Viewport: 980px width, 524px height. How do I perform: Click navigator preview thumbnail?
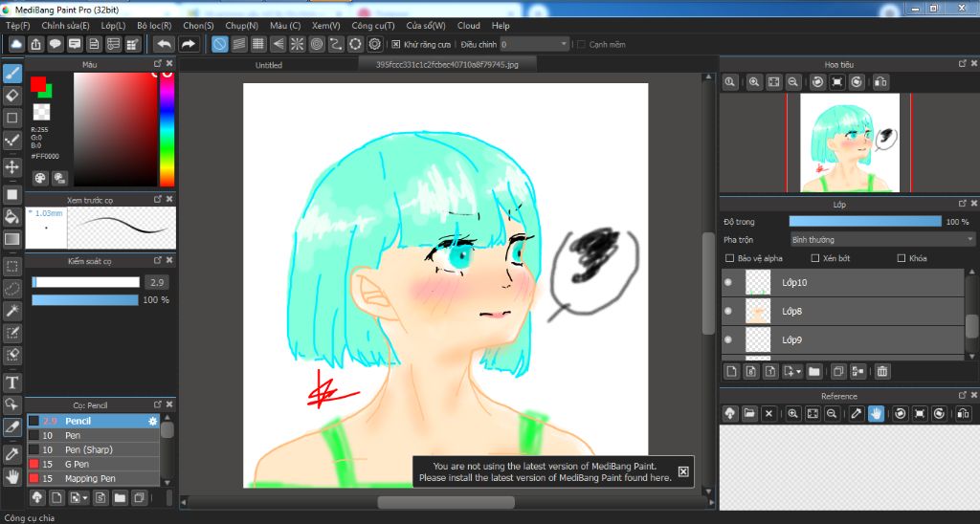(x=850, y=142)
